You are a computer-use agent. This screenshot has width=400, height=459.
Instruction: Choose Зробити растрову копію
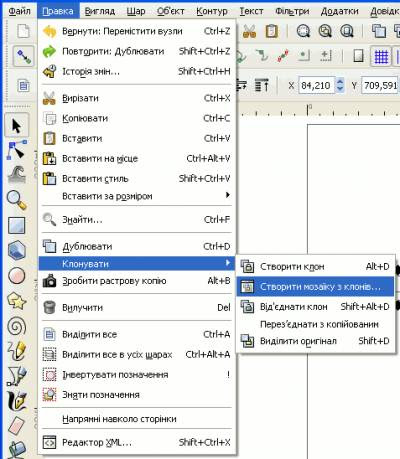click(x=136, y=281)
